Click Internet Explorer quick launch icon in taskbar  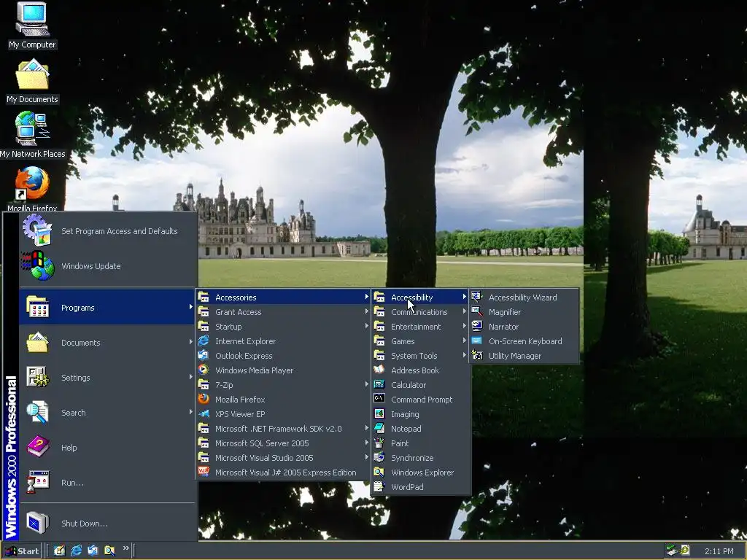76,551
